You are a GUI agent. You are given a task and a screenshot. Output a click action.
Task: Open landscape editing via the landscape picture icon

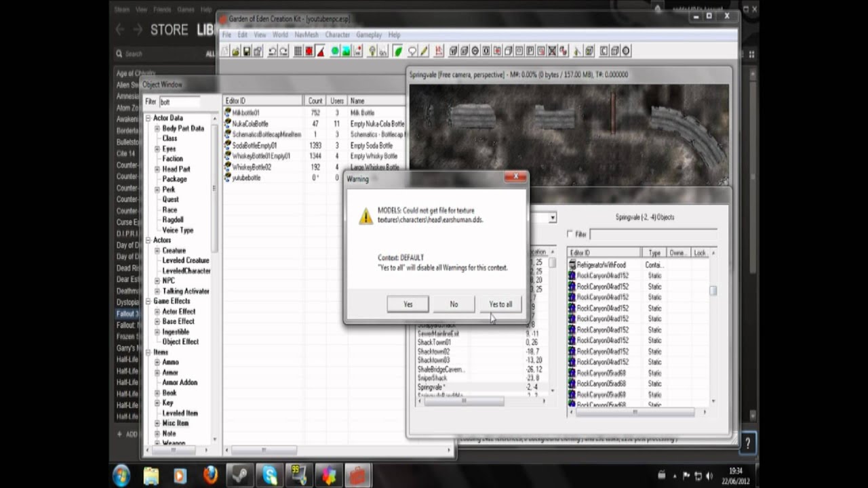pos(346,51)
